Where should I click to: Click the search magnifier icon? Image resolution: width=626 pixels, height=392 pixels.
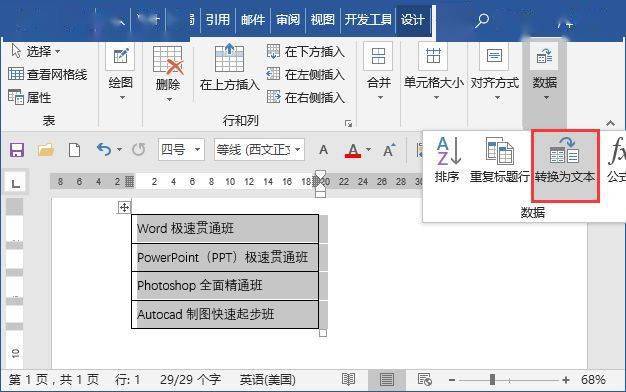[x=481, y=20]
